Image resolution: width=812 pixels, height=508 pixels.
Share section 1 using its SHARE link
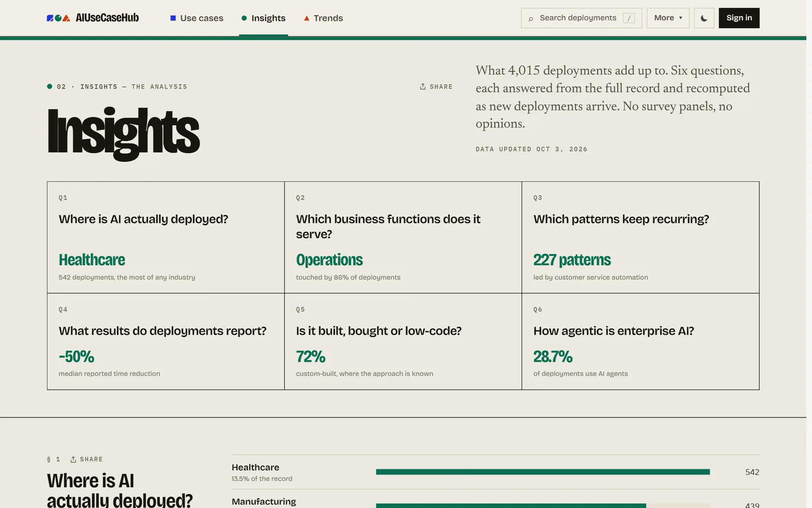tap(86, 459)
